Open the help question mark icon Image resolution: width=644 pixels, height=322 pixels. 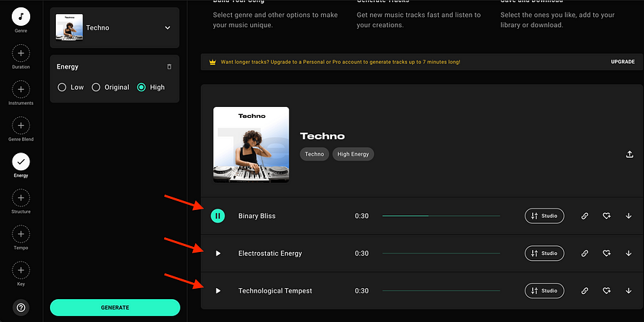coord(21,307)
